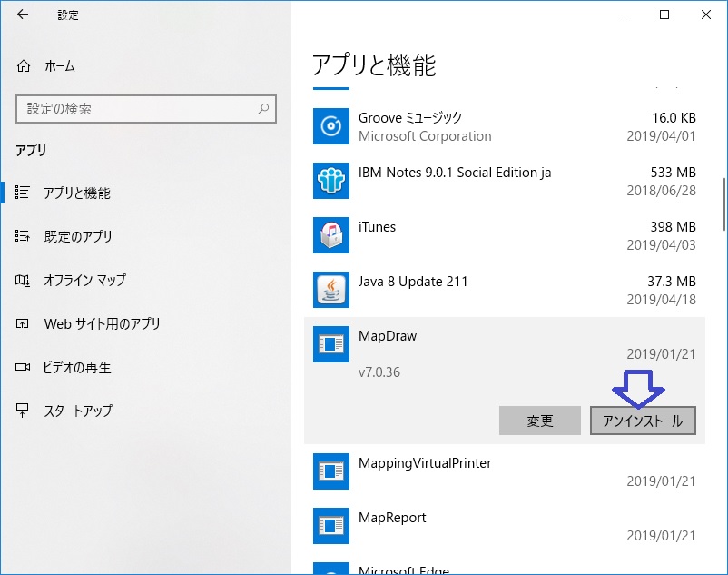This screenshot has width=728, height=575.
Task: Click the MappingVirtualPrinter app icon
Action: pos(331,471)
